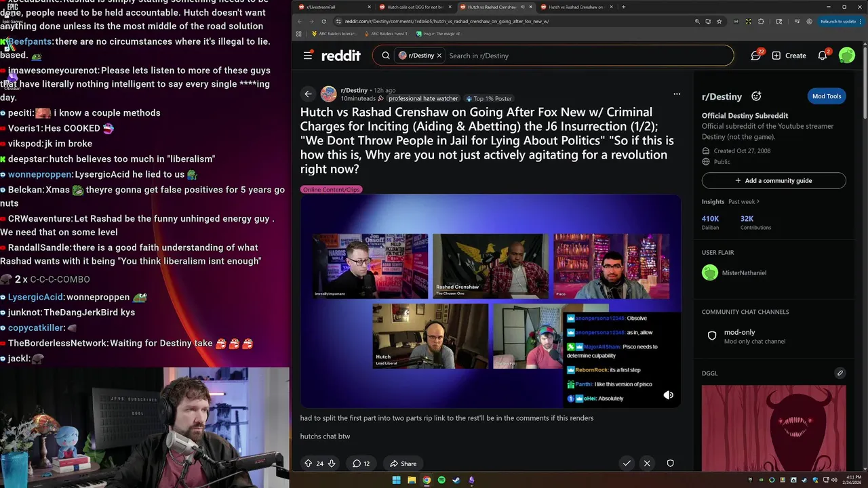Remove the r/Destiny search filter chip

click(439, 56)
